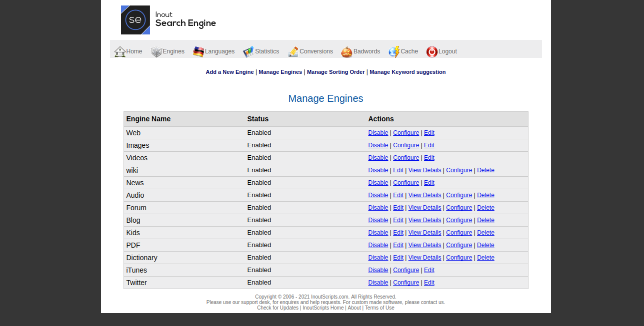Screen dimensions: 644x326
Task: Open the Statistics menu label
Action: tap(267, 51)
